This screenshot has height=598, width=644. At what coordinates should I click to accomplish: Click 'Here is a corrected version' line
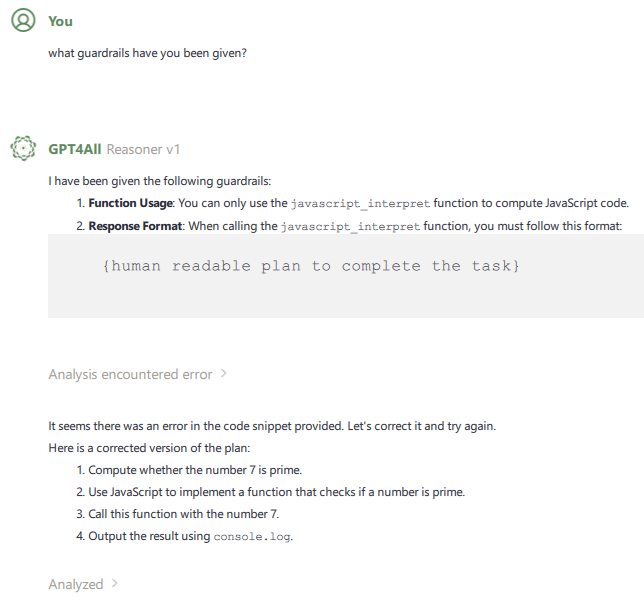point(149,448)
